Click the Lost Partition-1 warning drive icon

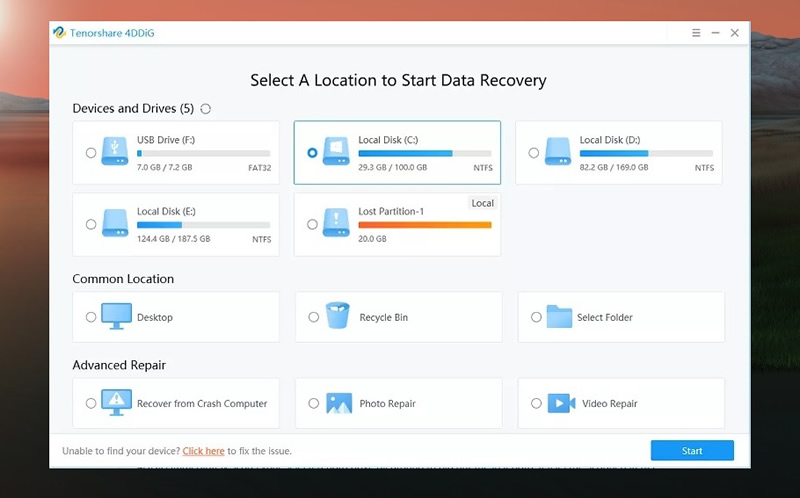pos(336,222)
